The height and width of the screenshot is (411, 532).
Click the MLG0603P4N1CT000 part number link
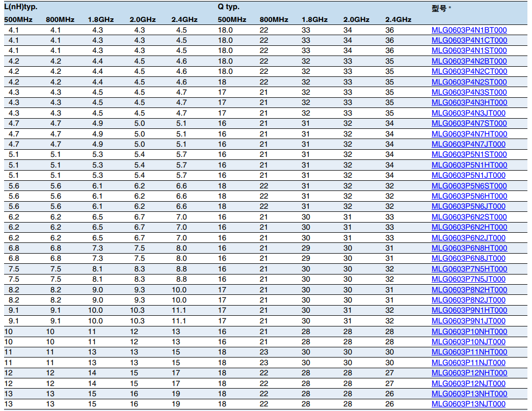[469, 40]
